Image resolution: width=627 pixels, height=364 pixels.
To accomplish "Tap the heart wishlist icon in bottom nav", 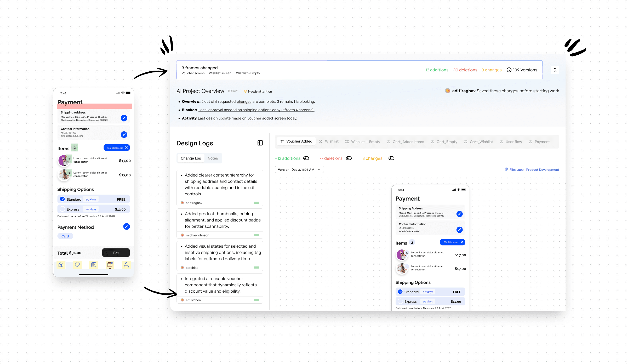I will click(x=77, y=265).
